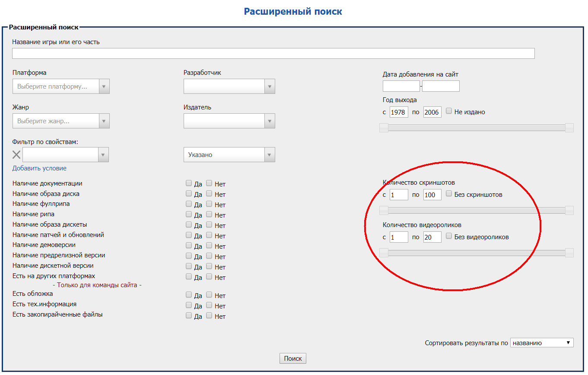Tick Нет for Наличие рипа
Screen dimensions: 588x375
209,214
